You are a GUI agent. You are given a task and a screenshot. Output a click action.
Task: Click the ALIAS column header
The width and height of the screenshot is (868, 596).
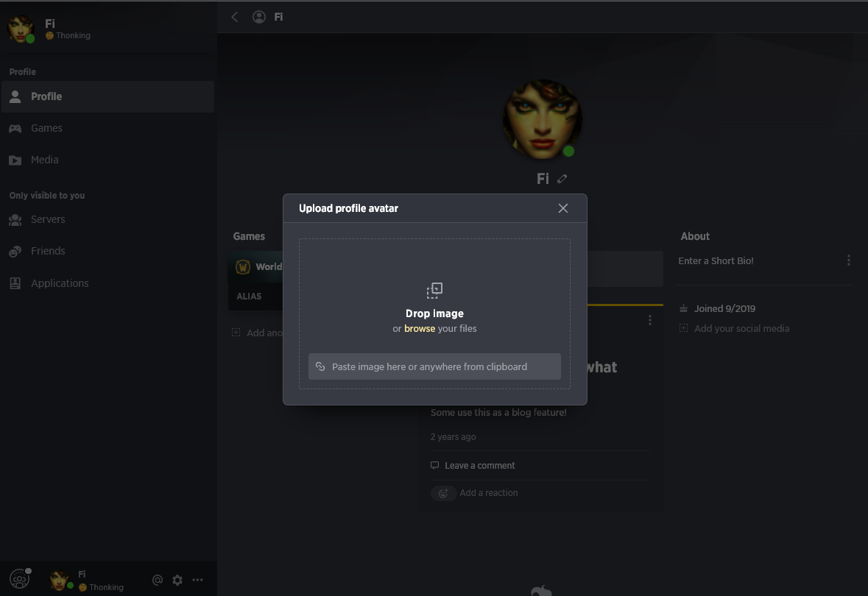click(x=249, y=296)
